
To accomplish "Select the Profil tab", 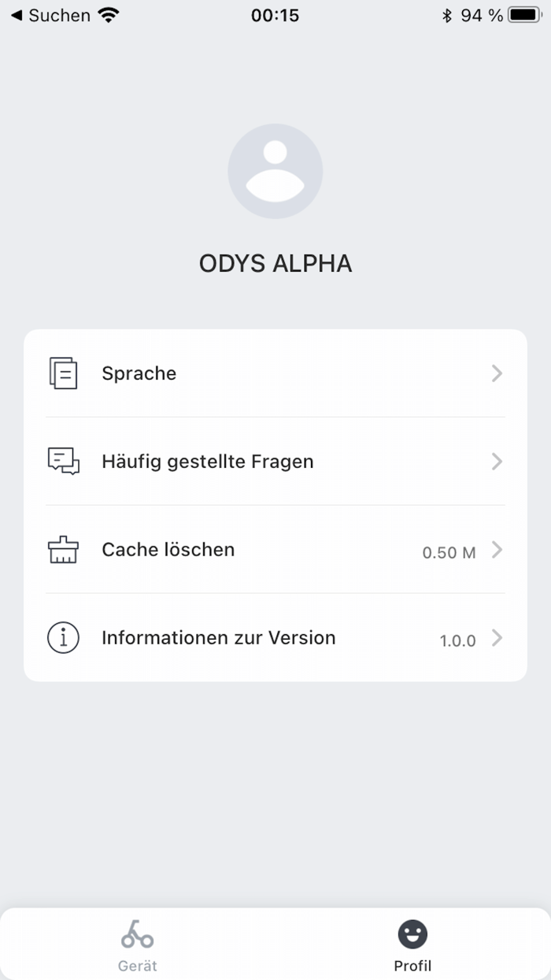I will click(x=412, y=944).
